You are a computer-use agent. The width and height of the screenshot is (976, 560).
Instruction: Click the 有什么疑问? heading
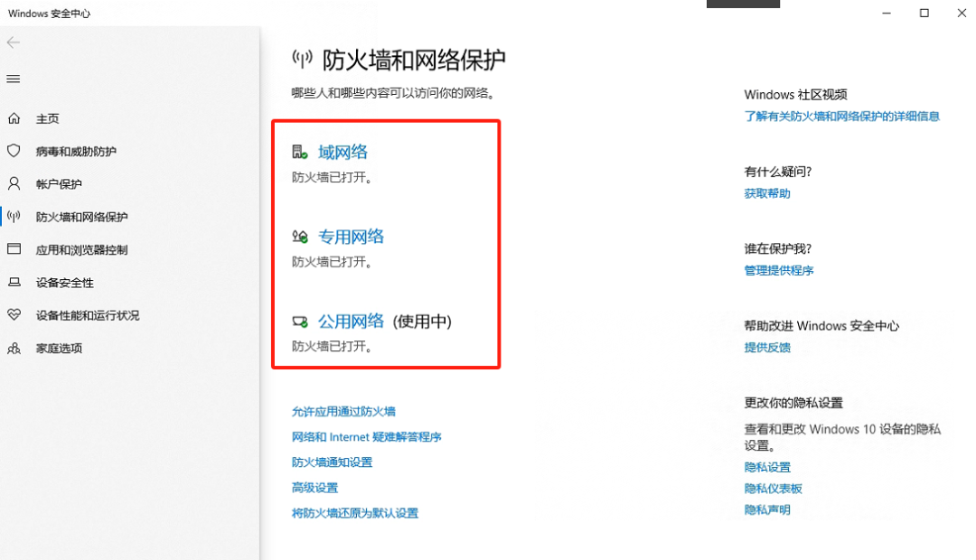(x=778, y=172)
